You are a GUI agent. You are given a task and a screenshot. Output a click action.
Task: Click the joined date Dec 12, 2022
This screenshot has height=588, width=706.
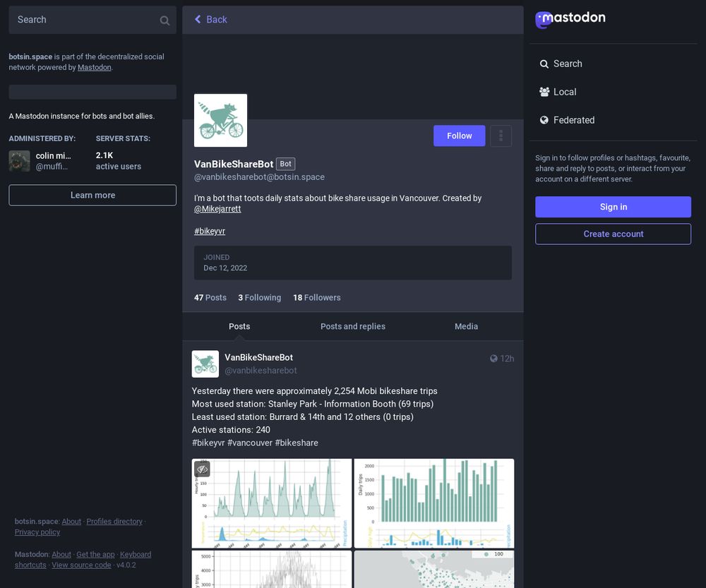[x=225, y=268]
